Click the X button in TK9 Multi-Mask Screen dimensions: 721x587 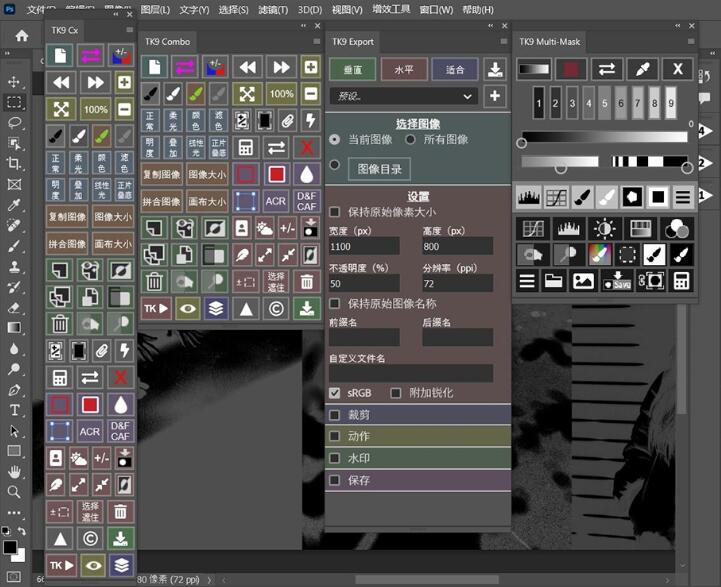pos(677,69)
